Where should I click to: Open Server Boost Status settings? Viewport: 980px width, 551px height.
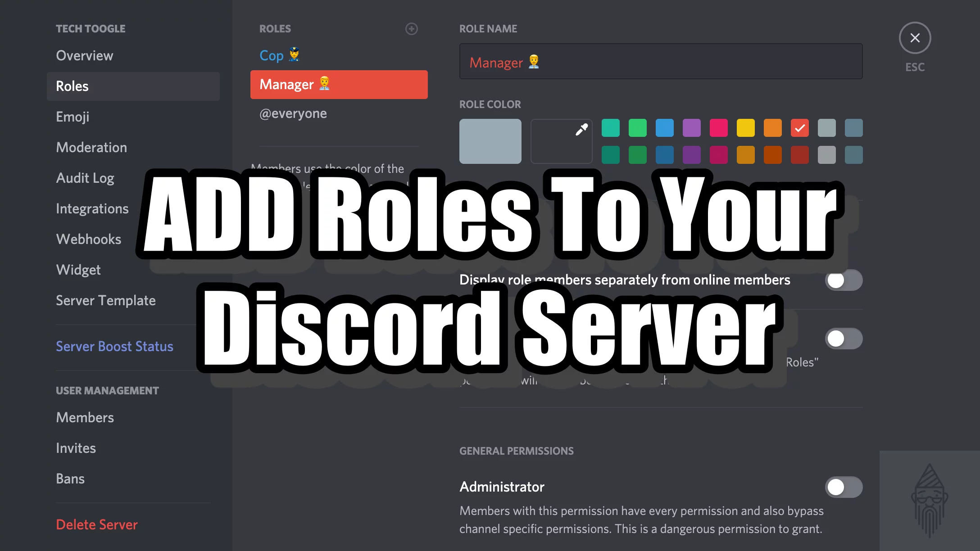[114, 346]
